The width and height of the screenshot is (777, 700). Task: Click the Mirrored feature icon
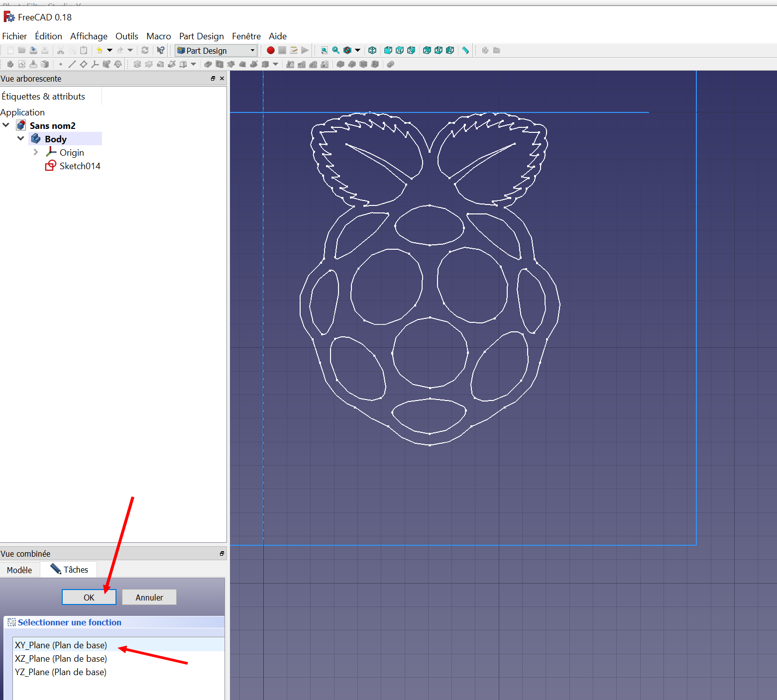pos(290,64)
